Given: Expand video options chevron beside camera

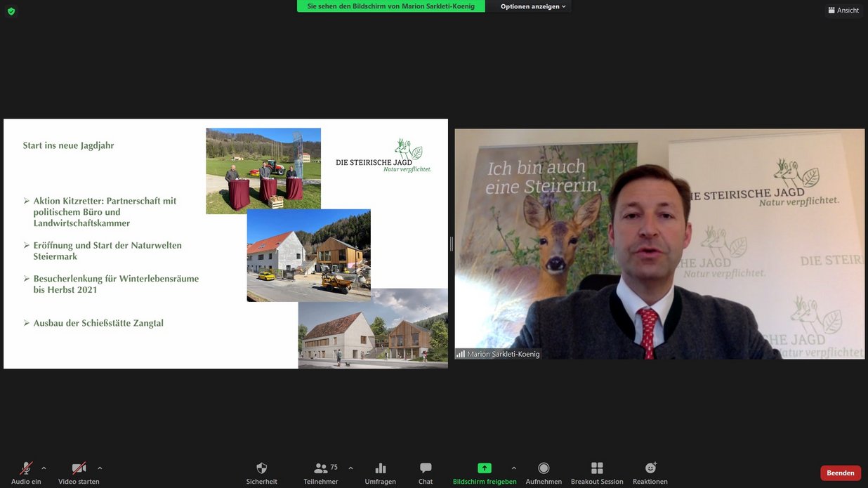Looking at the screenshot, I should 100,468.
